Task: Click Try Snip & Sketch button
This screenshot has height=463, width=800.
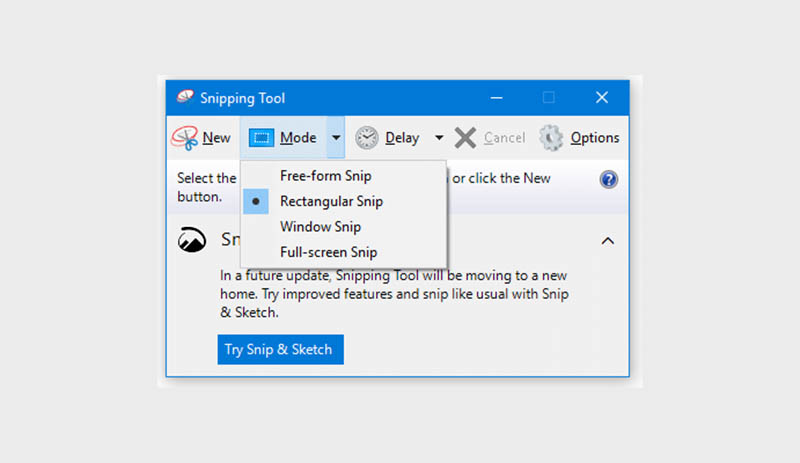Action: (x=281, y=350)
